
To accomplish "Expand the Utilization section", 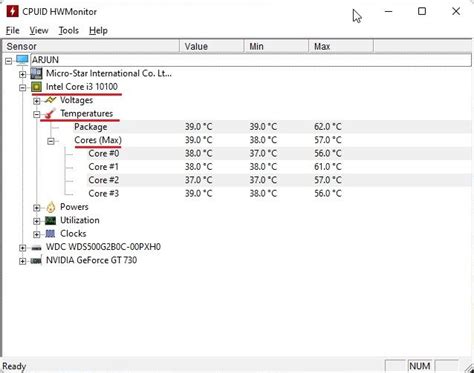I will click(37, 221).
